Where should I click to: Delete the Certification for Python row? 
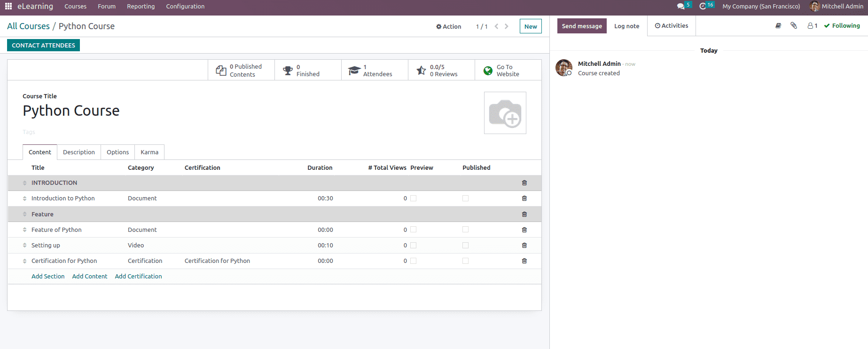[x=524, y=261]
